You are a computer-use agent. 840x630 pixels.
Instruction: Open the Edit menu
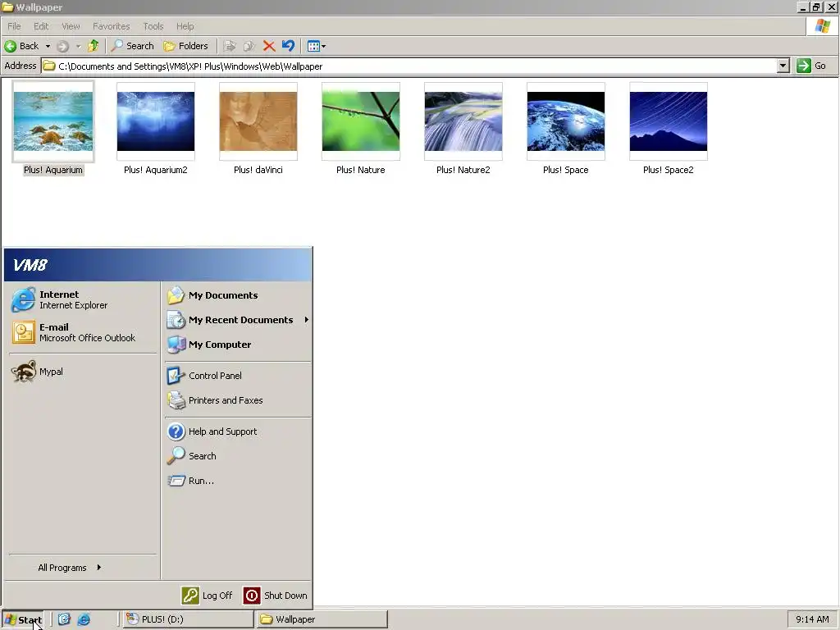(41, 26)
